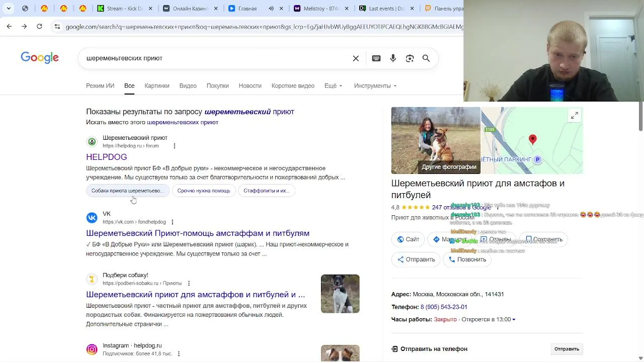Screen dimensions: 644x362
Task: Start voice search with microphone
Action: [x=393, y=58]
